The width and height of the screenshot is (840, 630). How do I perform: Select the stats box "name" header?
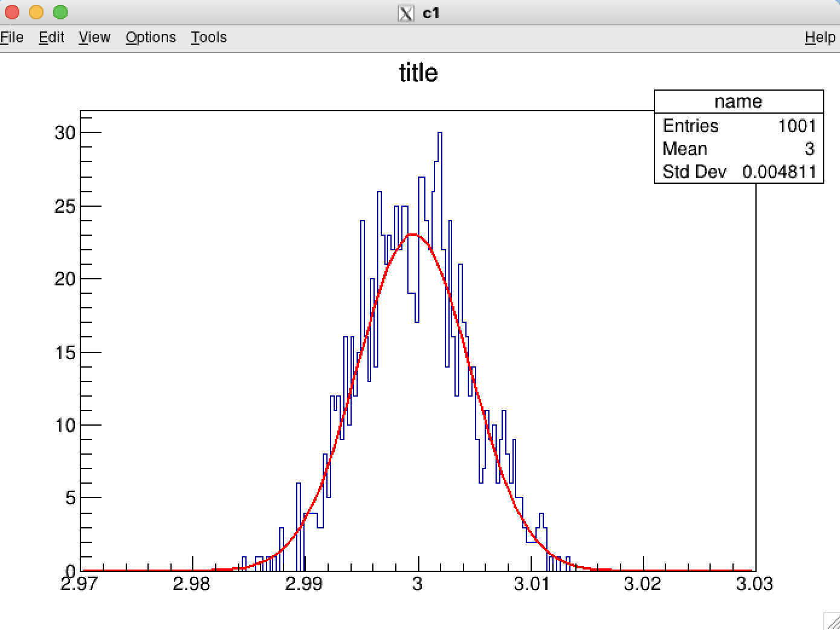click(738, 102)
